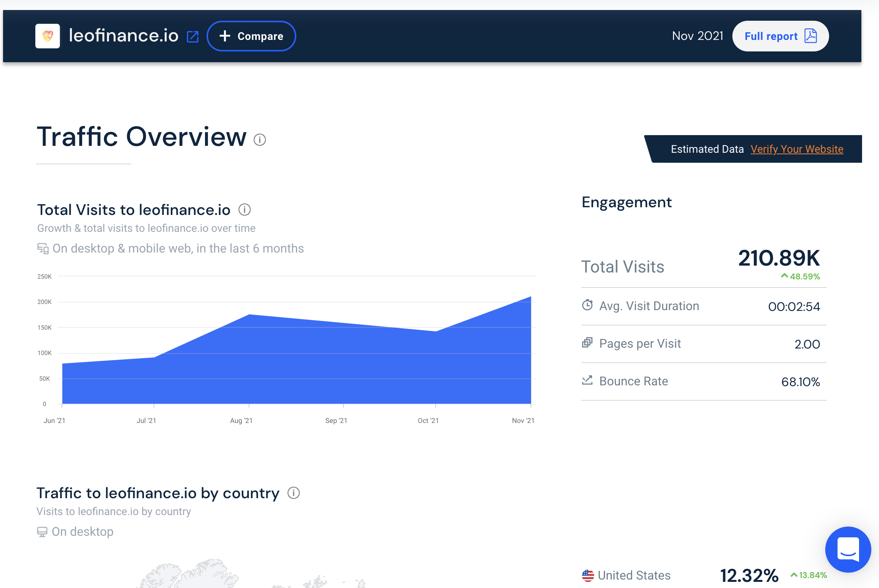Click the 250K y-axis label

click(45, 276)
